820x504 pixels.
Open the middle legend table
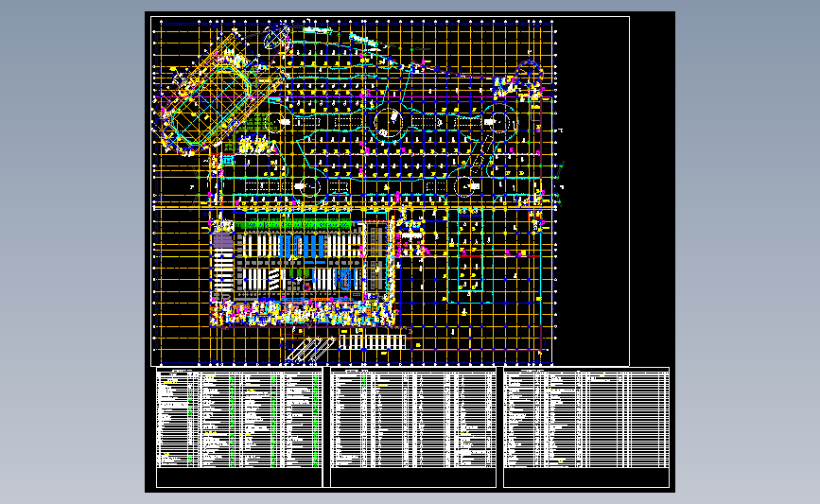point(413,426)
